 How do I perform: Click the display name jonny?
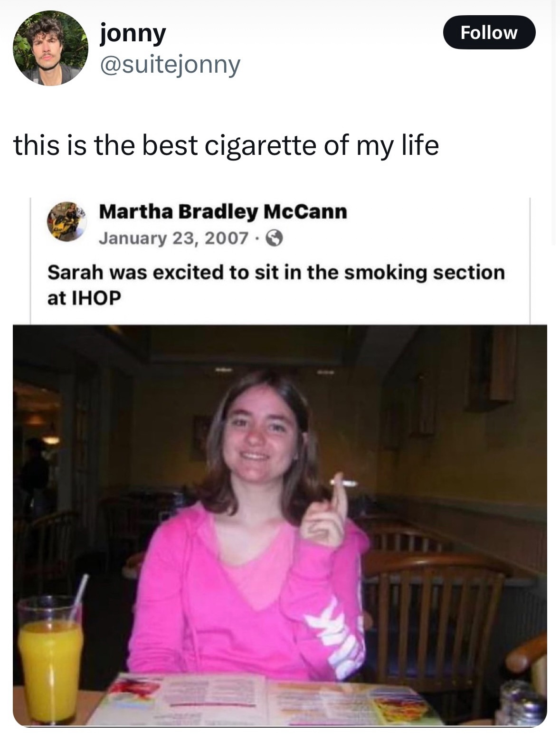[x=133, y=34]
